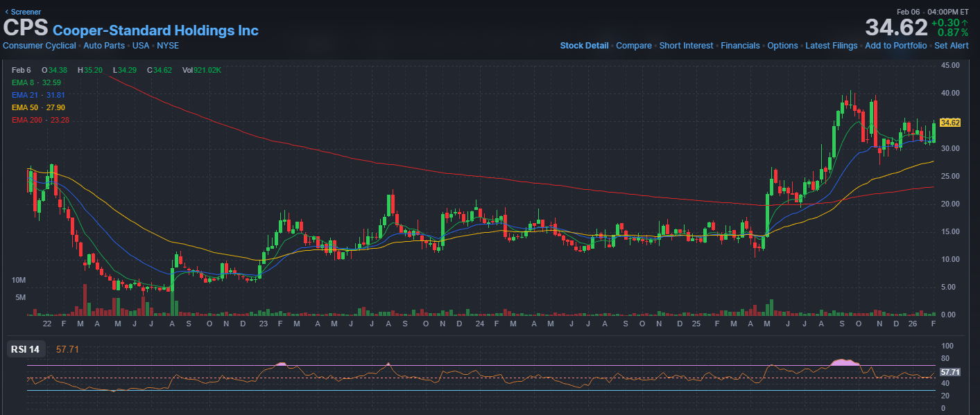The image size is (980, 415).
Task: Click the 26 year label on time axis
Action: point(913,324)
